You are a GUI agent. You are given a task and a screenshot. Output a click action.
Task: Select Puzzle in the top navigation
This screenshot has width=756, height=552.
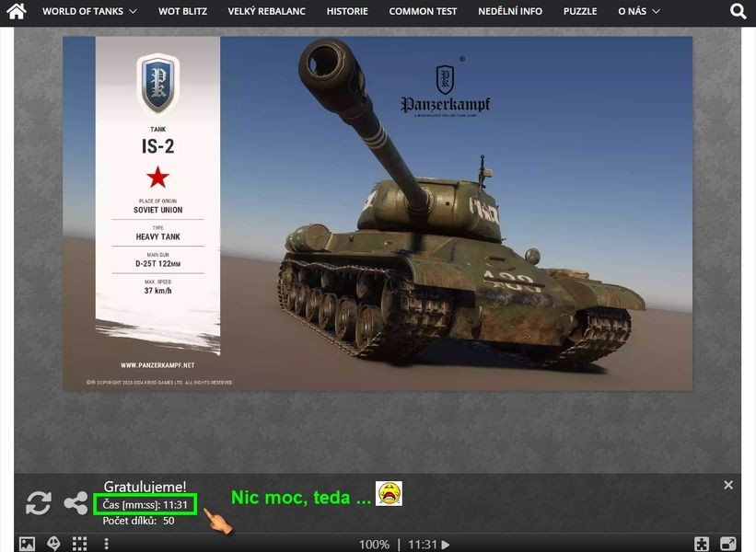pyautogui.click(x=580, y=12)
